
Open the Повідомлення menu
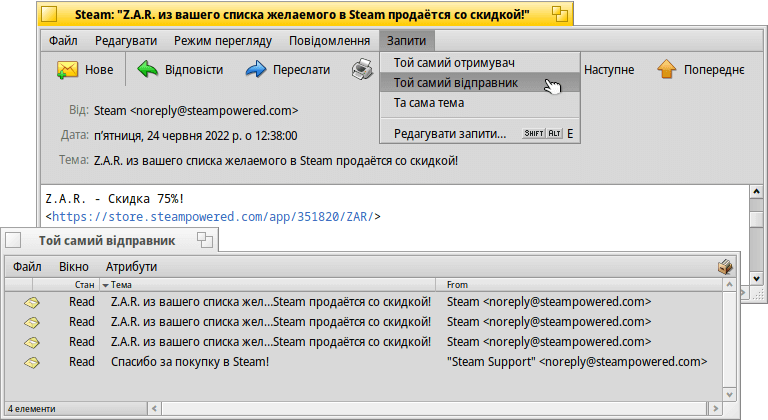[329, 41]
